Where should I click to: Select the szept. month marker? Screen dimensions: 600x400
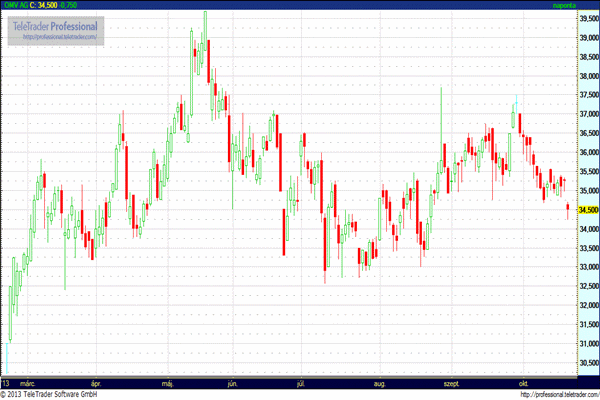[447, 383]
